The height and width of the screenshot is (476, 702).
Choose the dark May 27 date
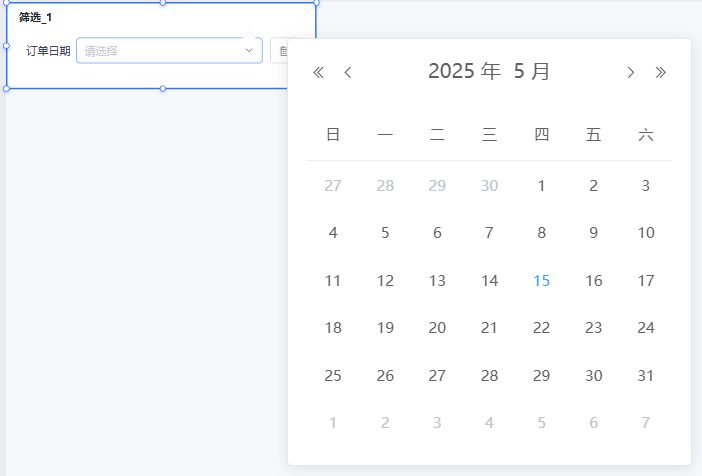point(437,376)
